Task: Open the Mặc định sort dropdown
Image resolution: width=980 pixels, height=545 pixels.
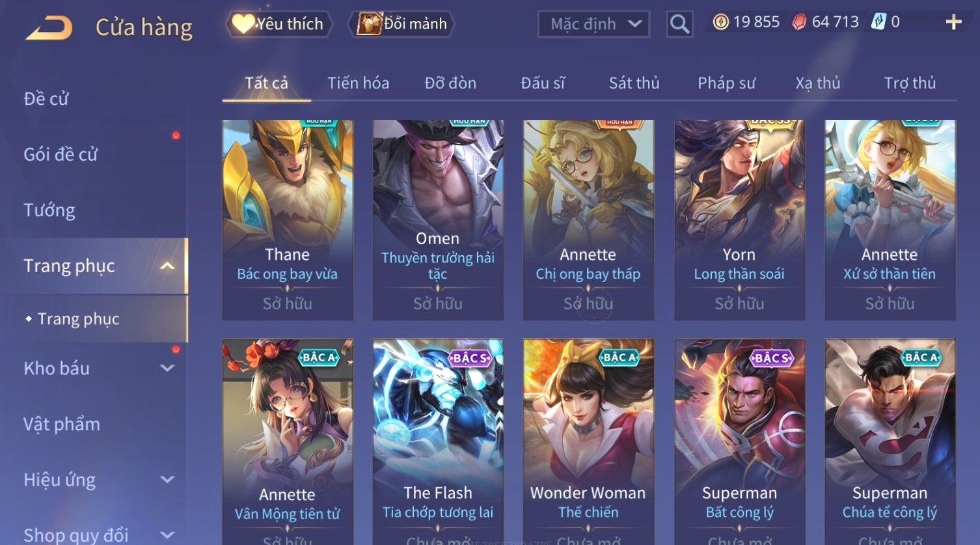Action: point(594,24)
